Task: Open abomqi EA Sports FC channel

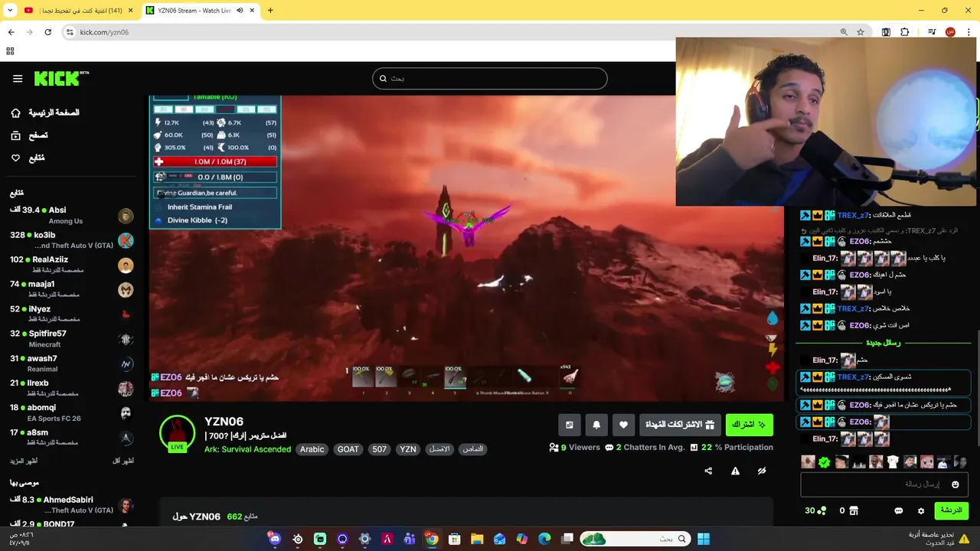Action: click(x=71, y=412)
